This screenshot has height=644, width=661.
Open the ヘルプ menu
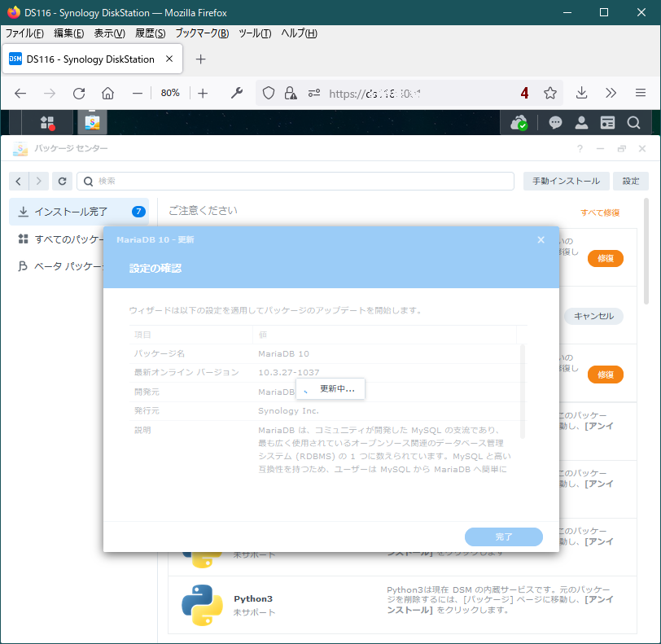[299, 33]
